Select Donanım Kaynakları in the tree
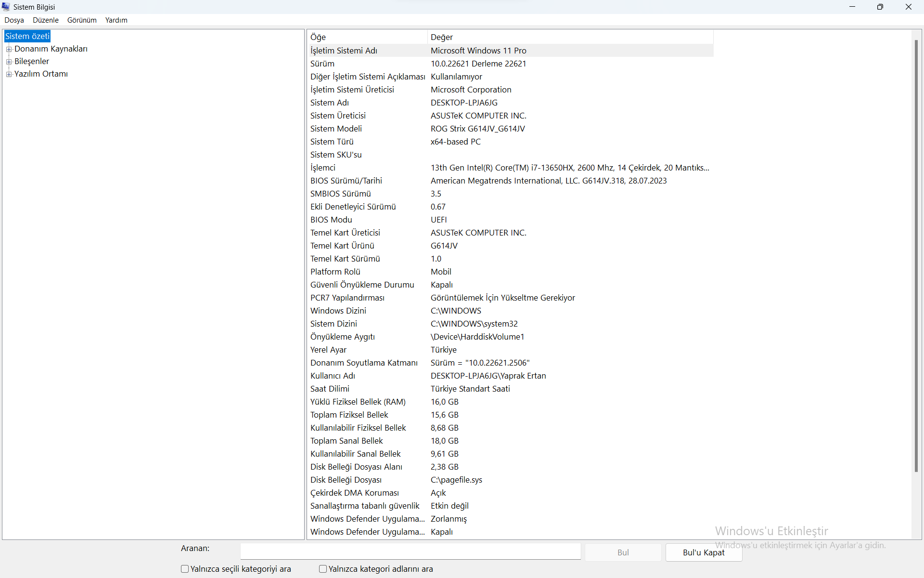Screen dimensions: 924x578 click(x=51, y=49)
